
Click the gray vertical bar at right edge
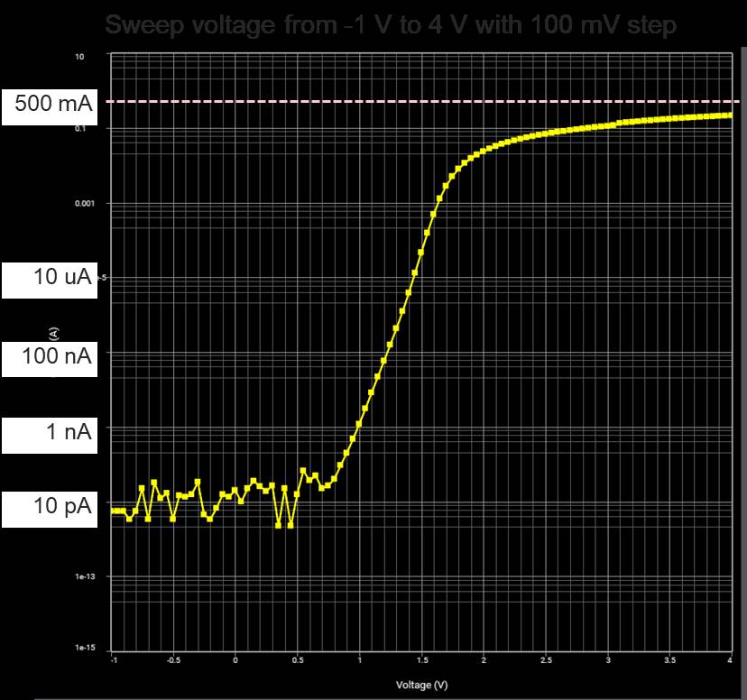(742, 361)
